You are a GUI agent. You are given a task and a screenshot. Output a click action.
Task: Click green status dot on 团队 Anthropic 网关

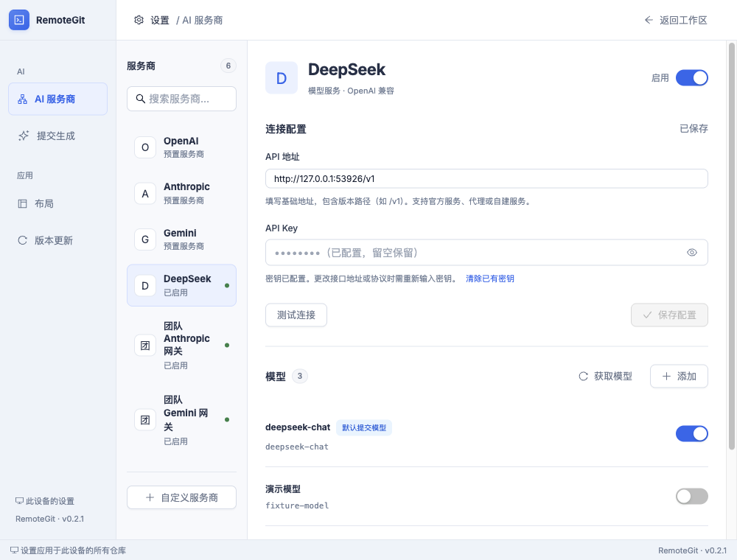pyautogui.click(x=227, y=346)
